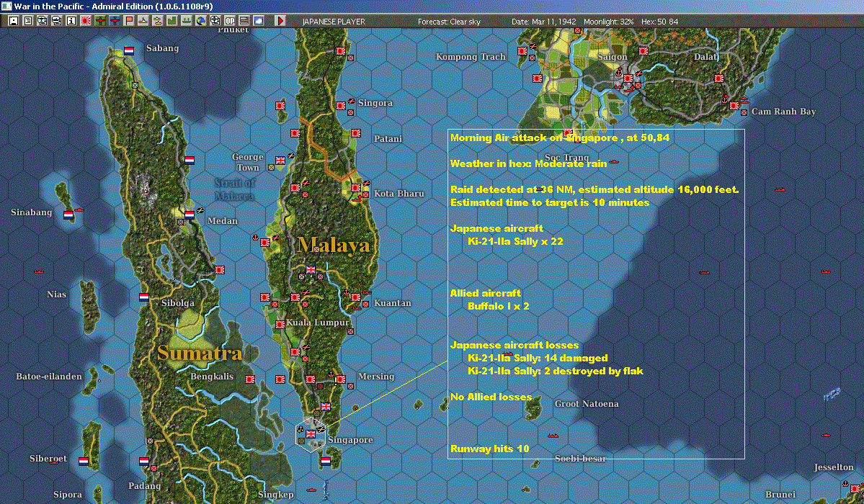Click the single yellow ship toolbar icon

coord(143,21)
